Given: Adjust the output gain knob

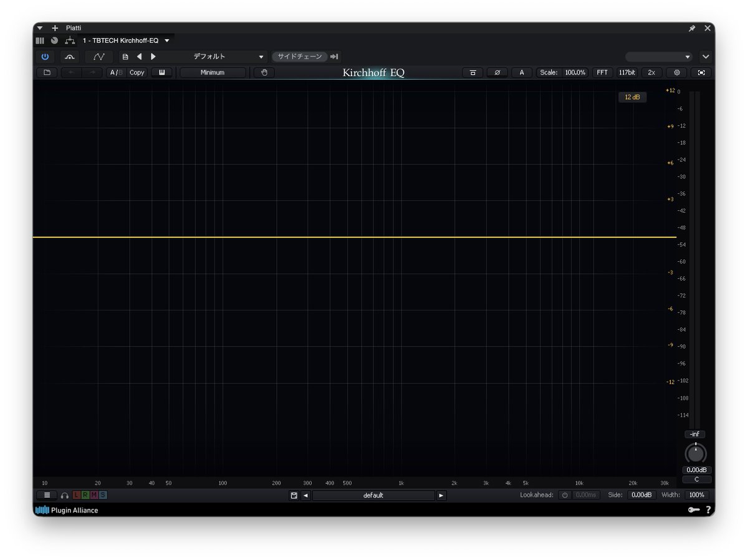Looking at the screenshot, I should click(x=696, y=453).
